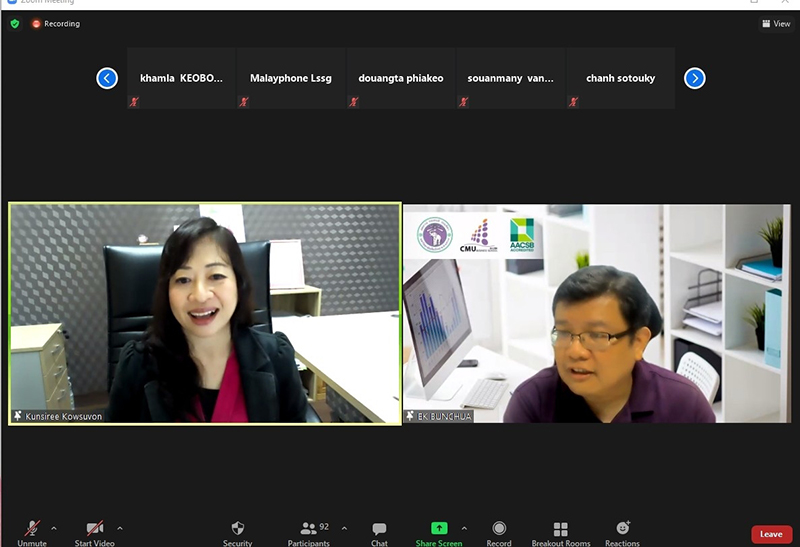Open the Participants panel
Image resolution: width=800 pixels, height=547 pixels.
click(309, 533)
